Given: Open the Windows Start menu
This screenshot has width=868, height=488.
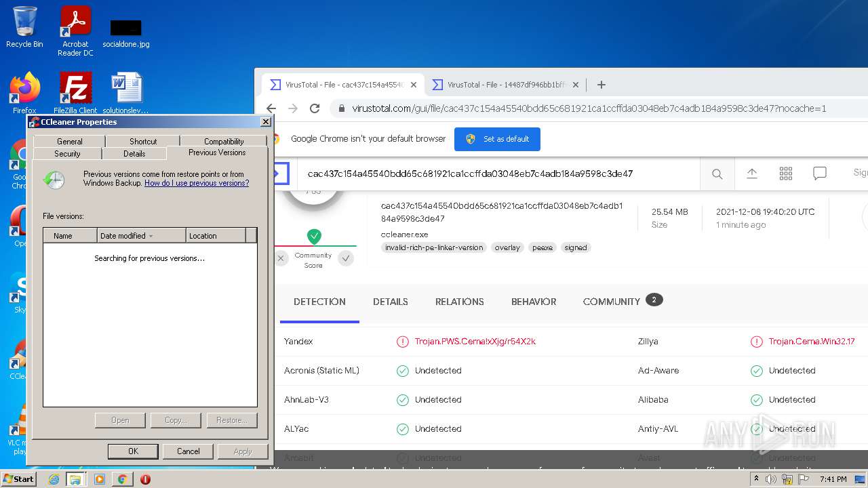Looking at the screenshot, I should click(18, 479).
